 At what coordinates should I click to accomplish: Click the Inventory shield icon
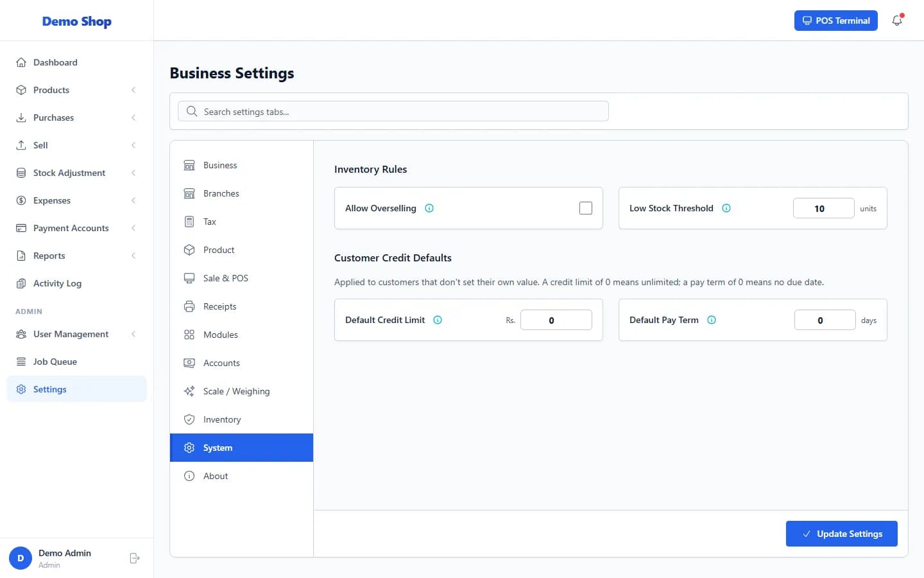tap(189, 419)
